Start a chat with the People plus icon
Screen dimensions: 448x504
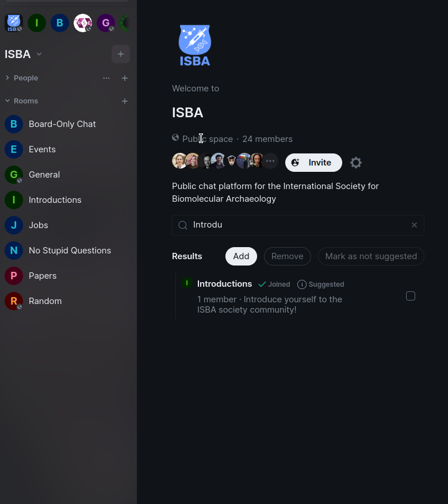click(125, 78)
